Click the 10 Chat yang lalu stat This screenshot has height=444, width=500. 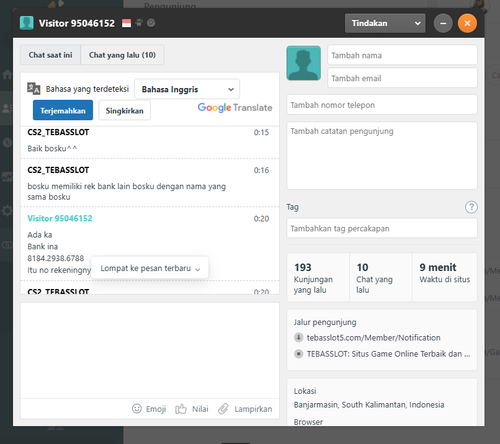coord(381,277)
